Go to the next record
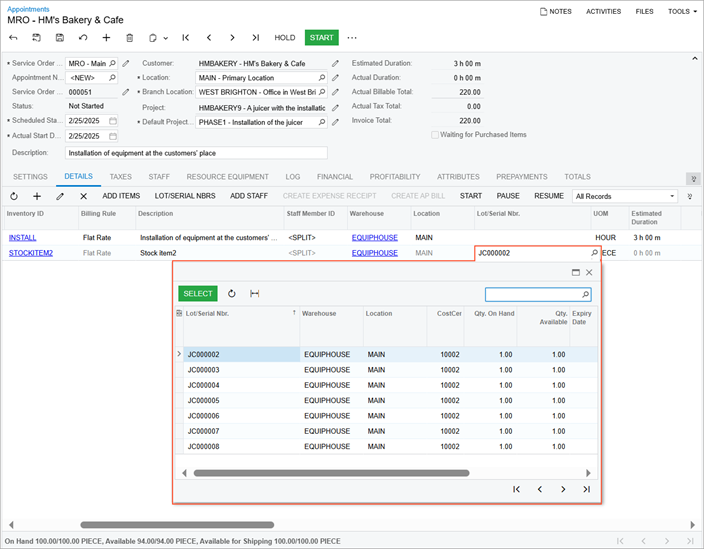 tap(232, 38)
